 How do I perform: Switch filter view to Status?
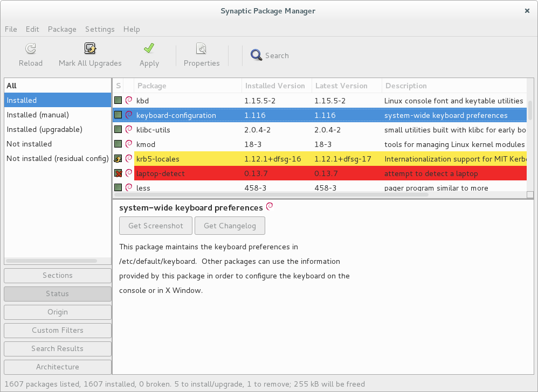point(58,293)
